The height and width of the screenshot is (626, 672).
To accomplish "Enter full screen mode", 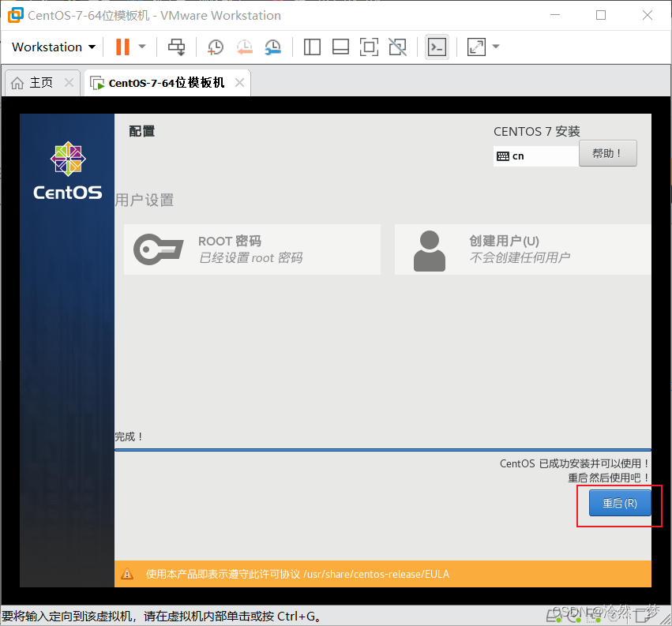I will pos(369,47).
